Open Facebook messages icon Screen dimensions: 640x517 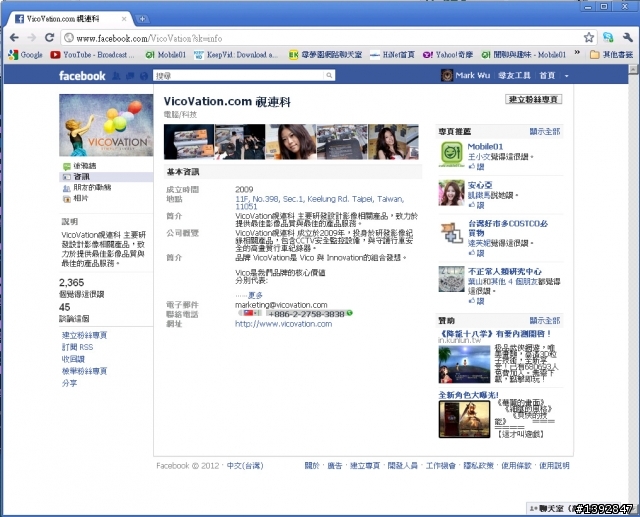[130, 76]
